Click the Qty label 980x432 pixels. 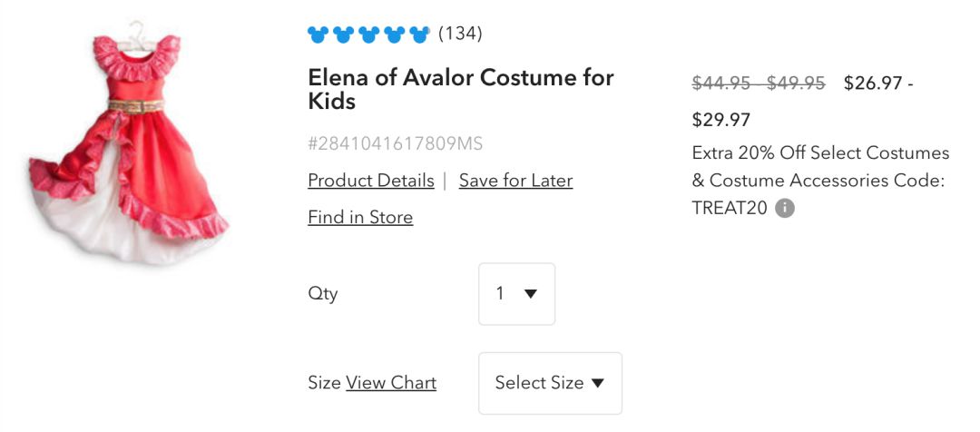(x=323, y=294)
